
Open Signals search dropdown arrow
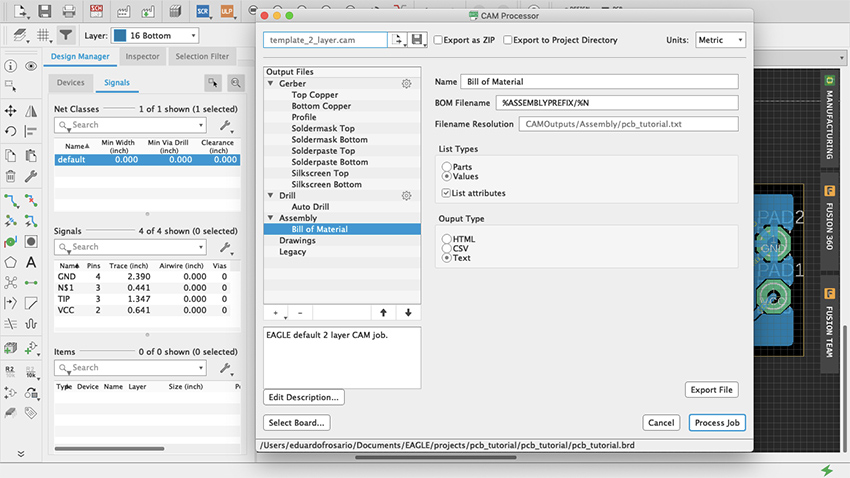click(x=201, y=247)
